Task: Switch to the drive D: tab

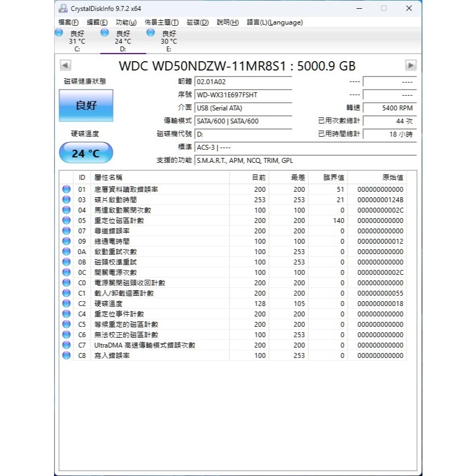Action: point(123,41)
